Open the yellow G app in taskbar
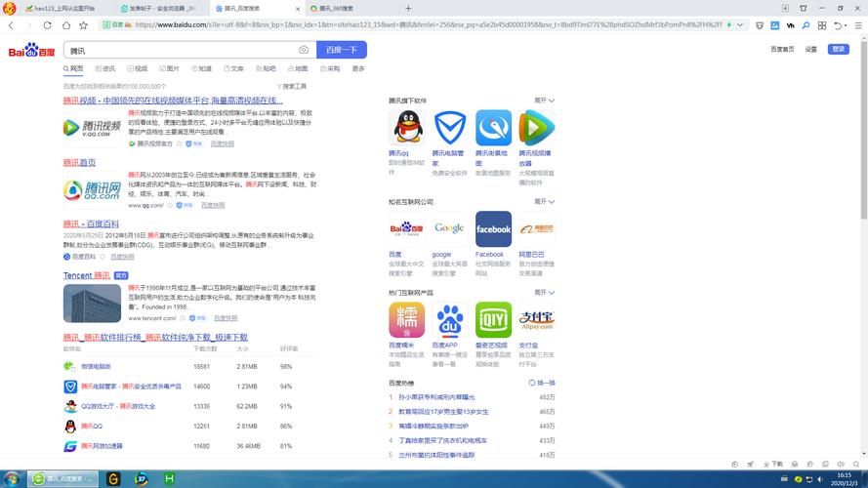This screenshot has height=488, width=868. tap(113, 478)
